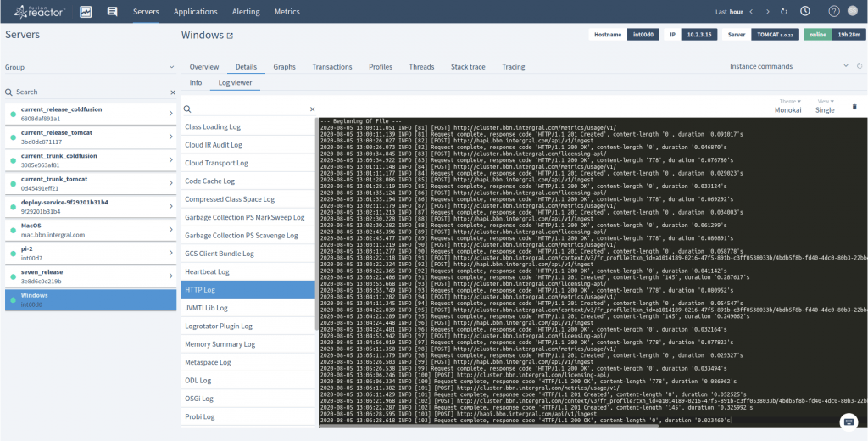Expand current_trunk_coldfusion chevron
The width and height of the screenshot is (868, 441).
(170, 160)
